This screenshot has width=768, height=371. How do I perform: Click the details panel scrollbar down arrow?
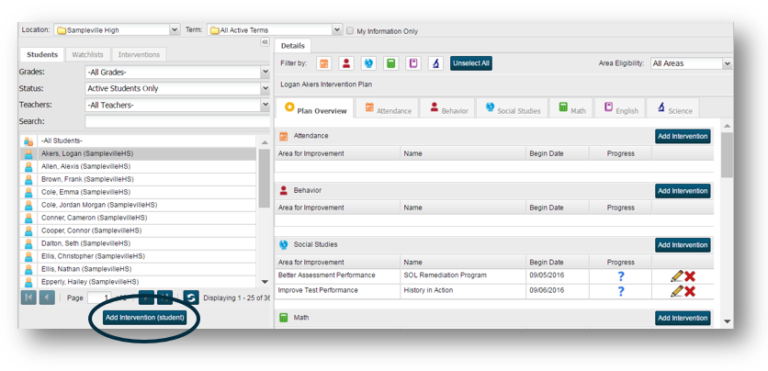(x=727, y=322)
